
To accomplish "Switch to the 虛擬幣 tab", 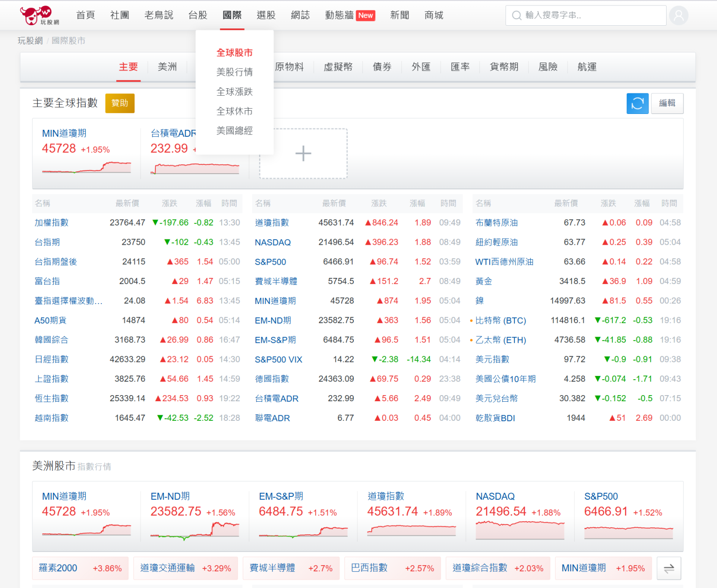I will click(338, 67).
